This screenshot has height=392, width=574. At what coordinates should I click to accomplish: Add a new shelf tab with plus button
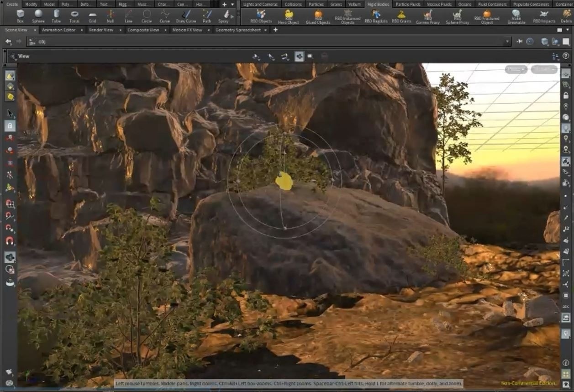(x=224, y=4)
